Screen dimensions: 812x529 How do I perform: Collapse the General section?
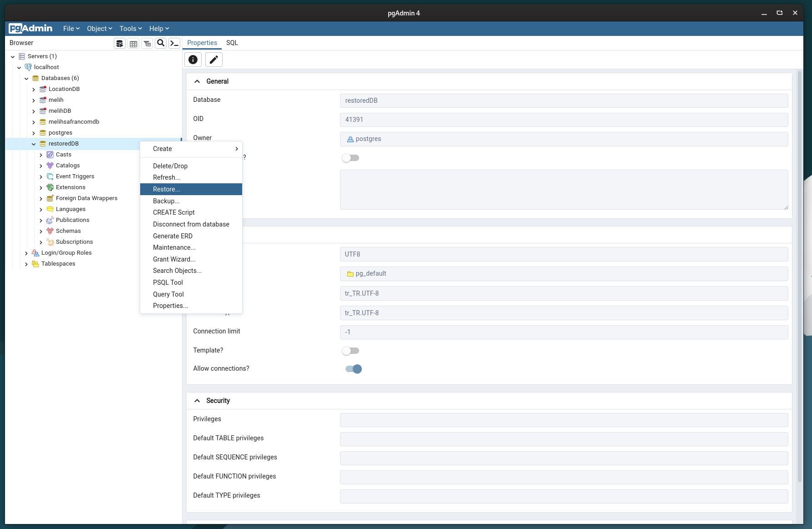[197, 81]
